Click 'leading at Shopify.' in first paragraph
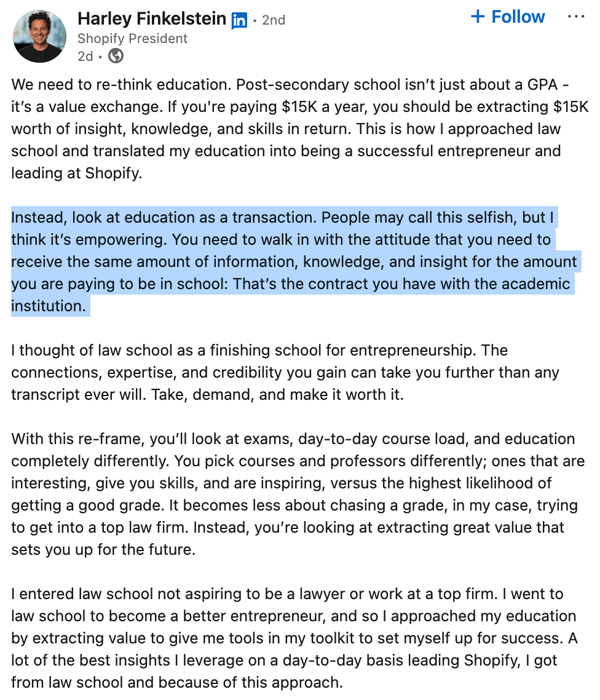 (76, 173)
